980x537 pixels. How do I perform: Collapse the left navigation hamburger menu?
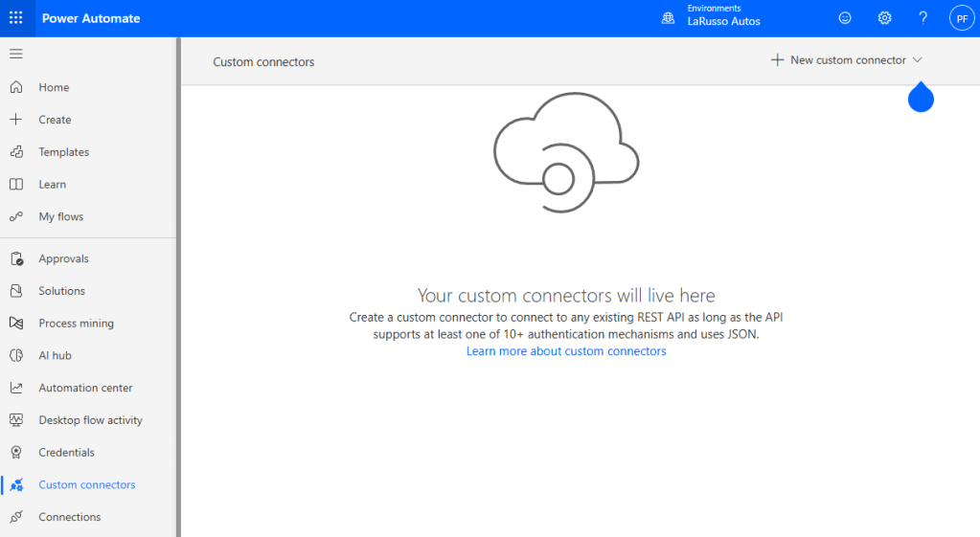(16, 54)
